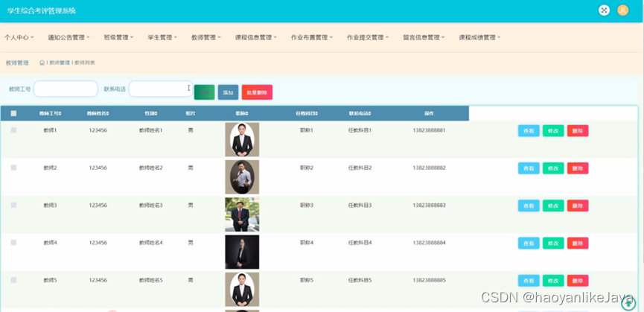The image size is (644, 312).
Task: Open photo thumbnail in 教师3 row
Action: coord(242,214)
